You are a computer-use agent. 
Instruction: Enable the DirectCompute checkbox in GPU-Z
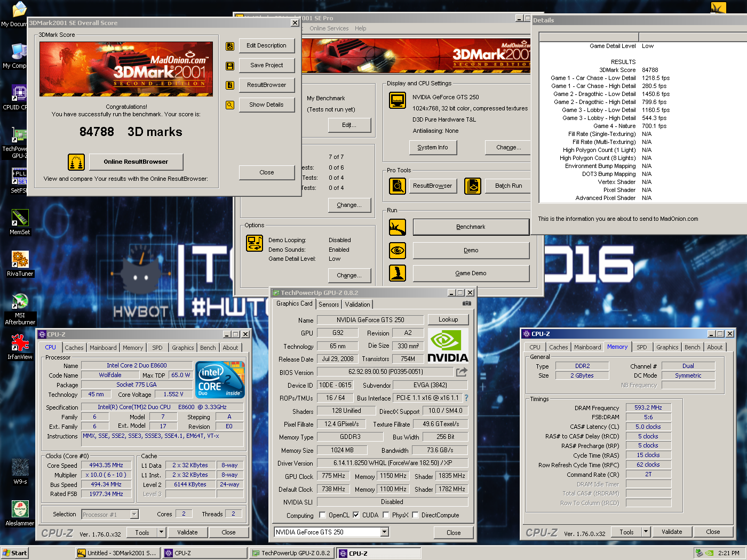(415, 515)
